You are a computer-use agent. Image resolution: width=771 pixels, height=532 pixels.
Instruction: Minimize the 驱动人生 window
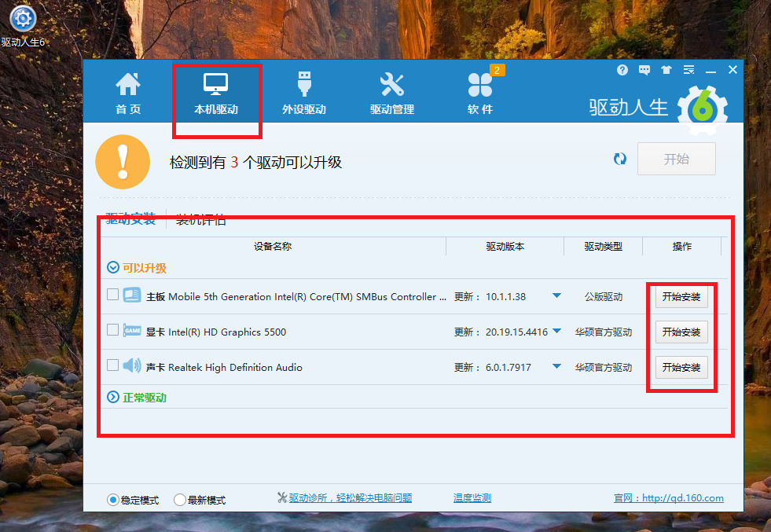(x=710, y=70)
